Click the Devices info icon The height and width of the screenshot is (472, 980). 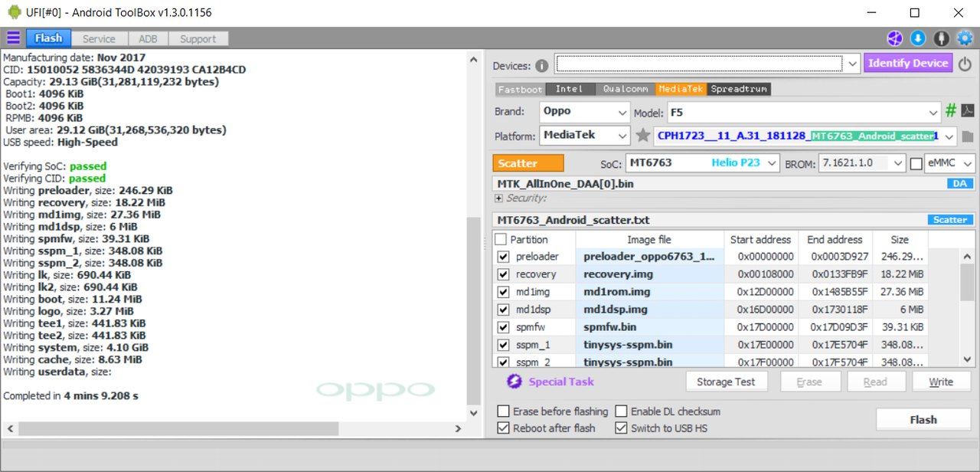pyautogui.click(x=542, y=66)
